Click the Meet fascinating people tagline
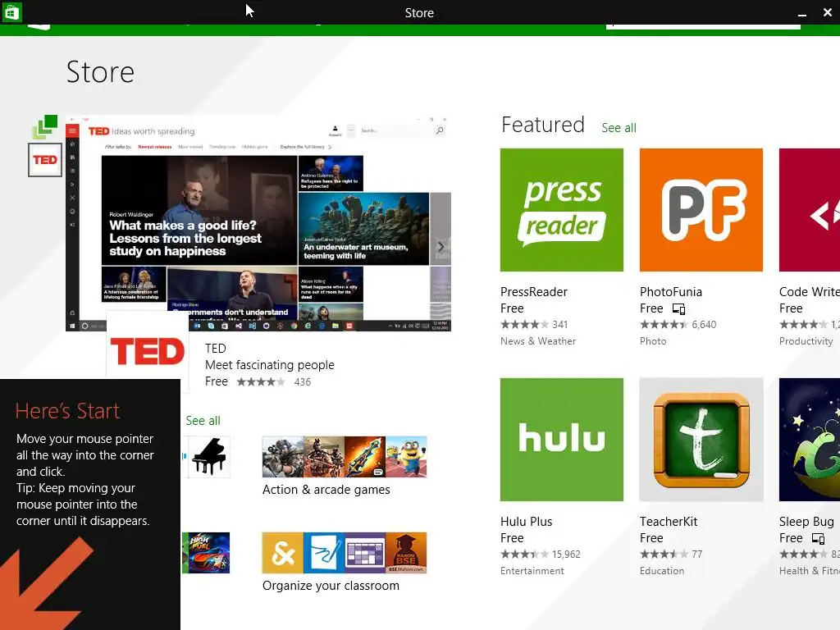 [x=269, y=365]
